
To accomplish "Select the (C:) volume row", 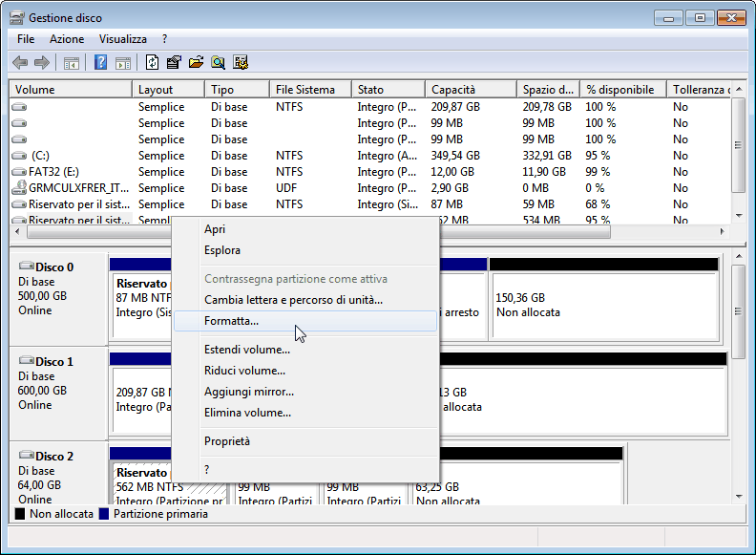I will tap(40, 156).
